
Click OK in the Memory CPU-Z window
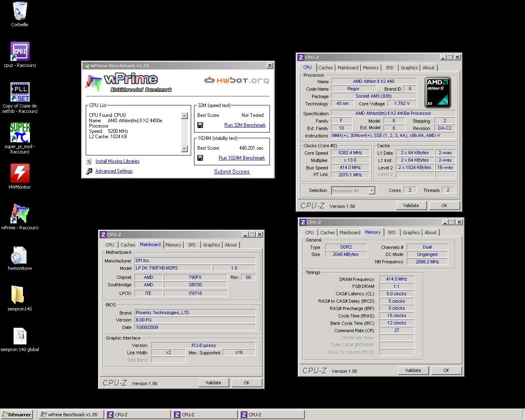coord(446,370)
